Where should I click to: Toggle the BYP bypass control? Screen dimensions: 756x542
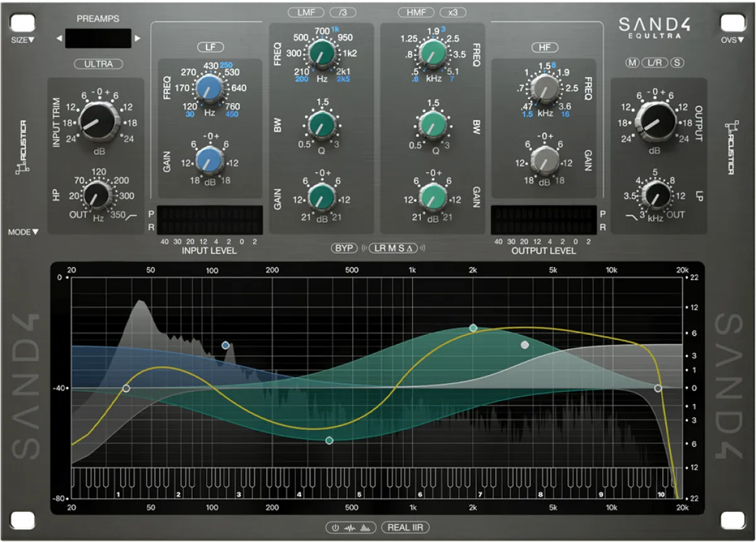pos(343,248)
